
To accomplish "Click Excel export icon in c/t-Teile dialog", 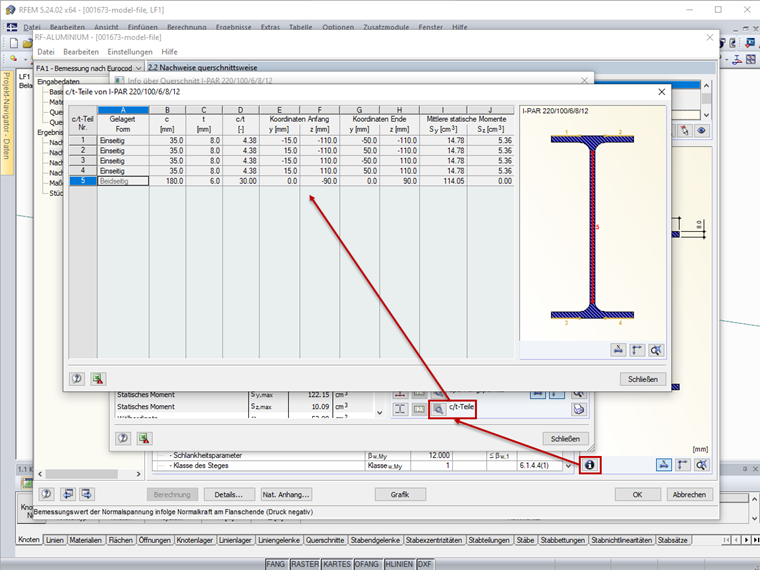I will click(x=98, y=379).
